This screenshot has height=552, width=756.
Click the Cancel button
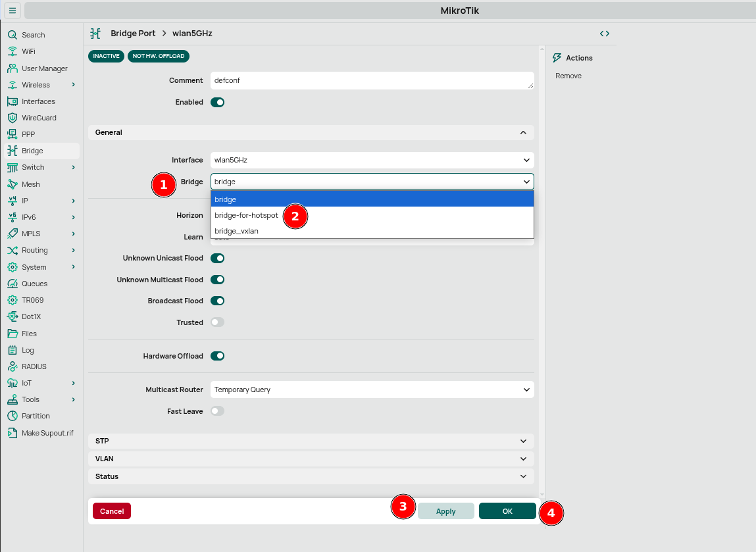pos(111,511)
